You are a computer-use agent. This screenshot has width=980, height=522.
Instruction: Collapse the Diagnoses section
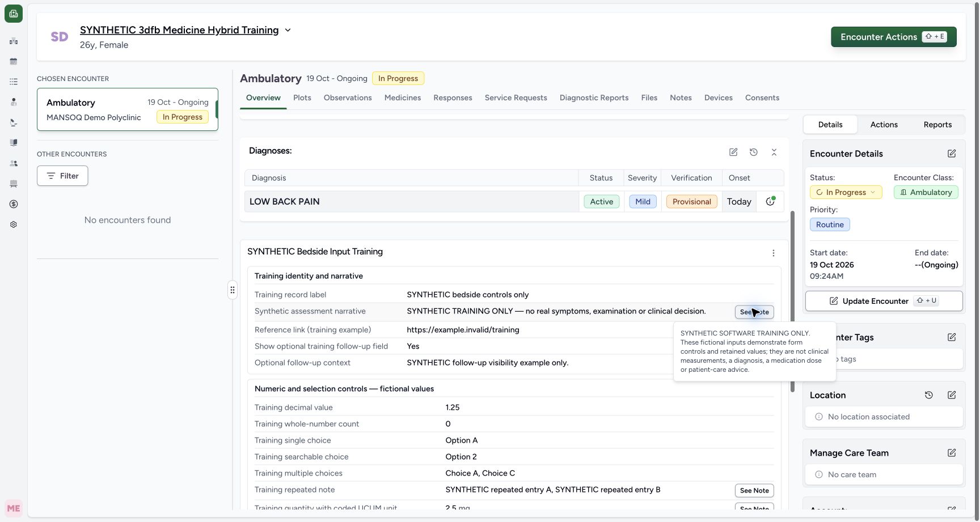coord(774,152)
